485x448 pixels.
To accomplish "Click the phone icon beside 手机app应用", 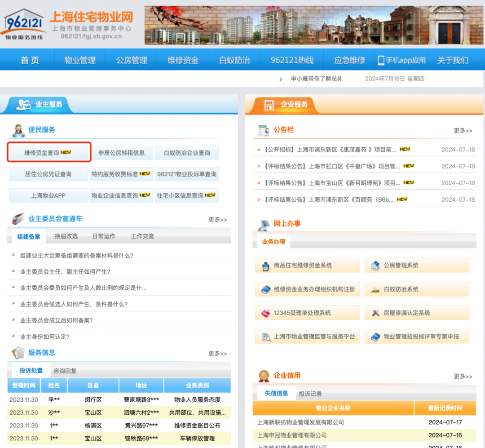I will point(381,60).
